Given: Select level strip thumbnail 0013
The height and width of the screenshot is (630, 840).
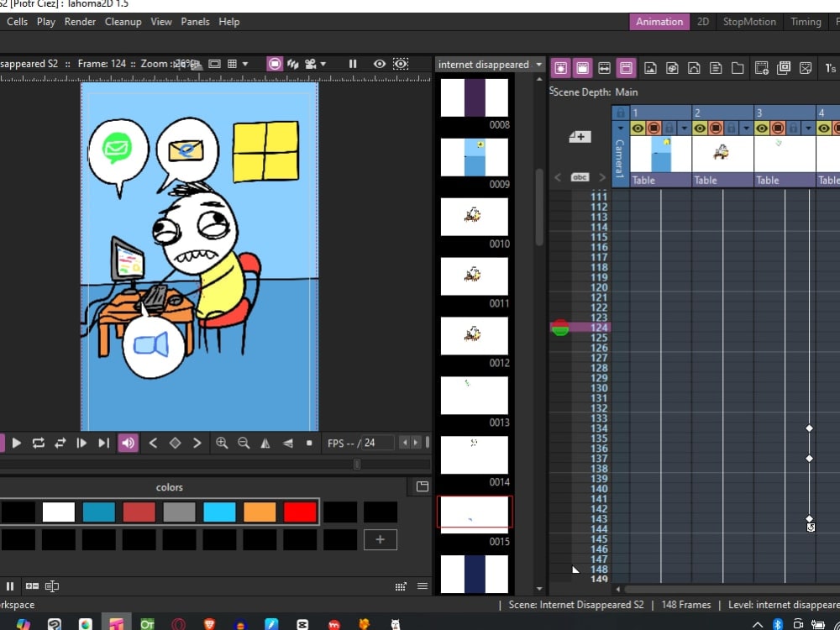Looking at the screenshot, I should 474,396.
